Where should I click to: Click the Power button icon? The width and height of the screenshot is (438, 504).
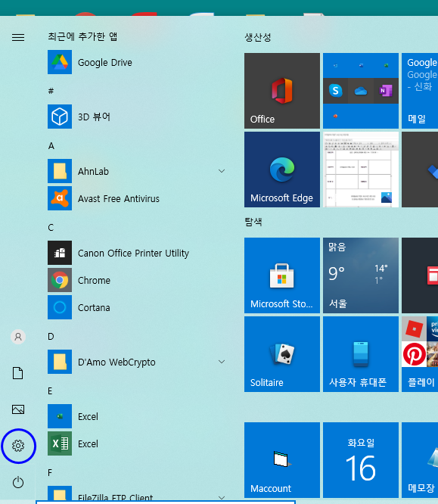(18, 482)
